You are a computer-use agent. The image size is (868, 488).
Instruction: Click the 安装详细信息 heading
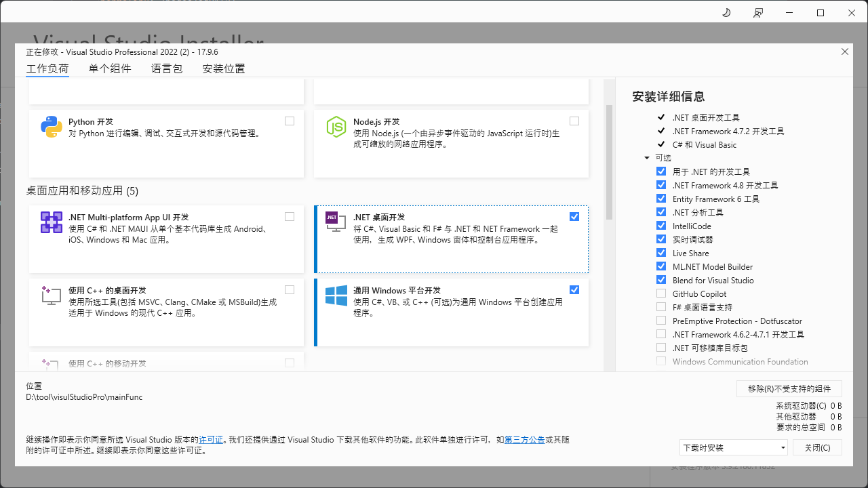tap(668, 96)
